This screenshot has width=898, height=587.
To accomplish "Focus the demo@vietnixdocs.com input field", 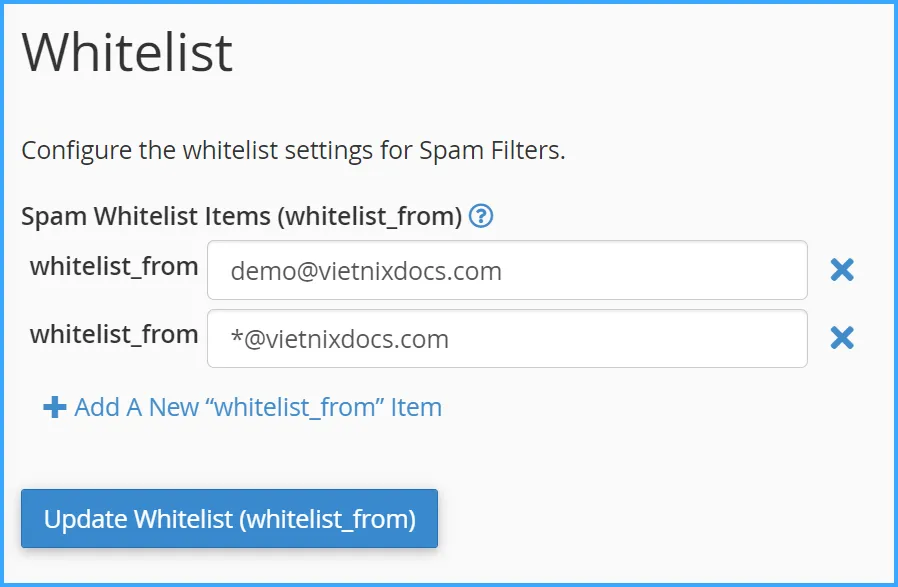I will [x=507, y=270].
